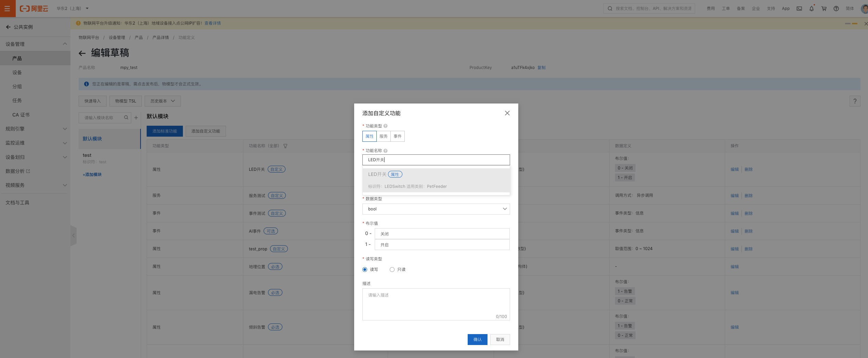The image size is (868, 358).
Task: Open 数据分析 external link
Action: click(18, 171)
